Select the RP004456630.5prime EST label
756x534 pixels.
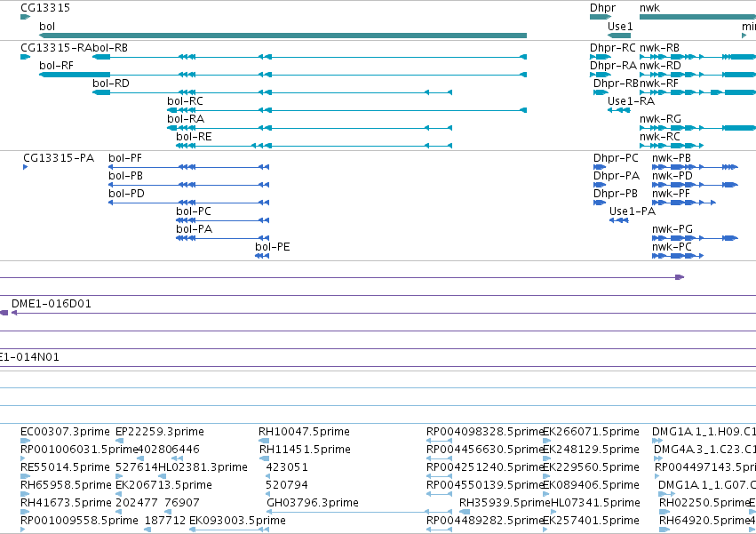[x=486, y=450]
